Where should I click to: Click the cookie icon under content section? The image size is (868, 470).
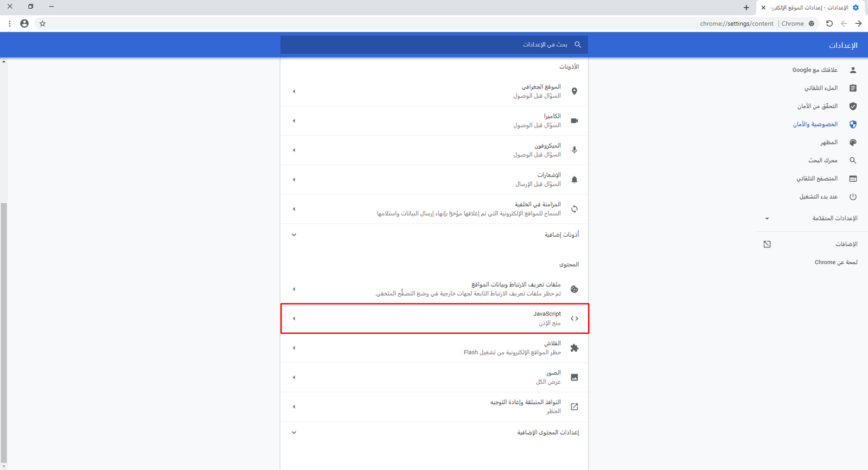click(x=574, y=289)
